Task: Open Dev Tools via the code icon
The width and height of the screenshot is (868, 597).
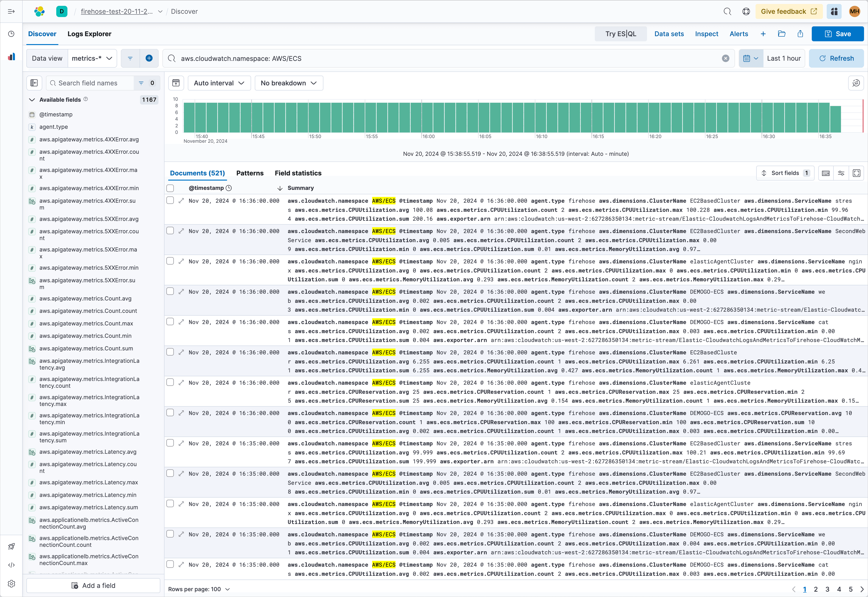Action: (x=12, y=565)
